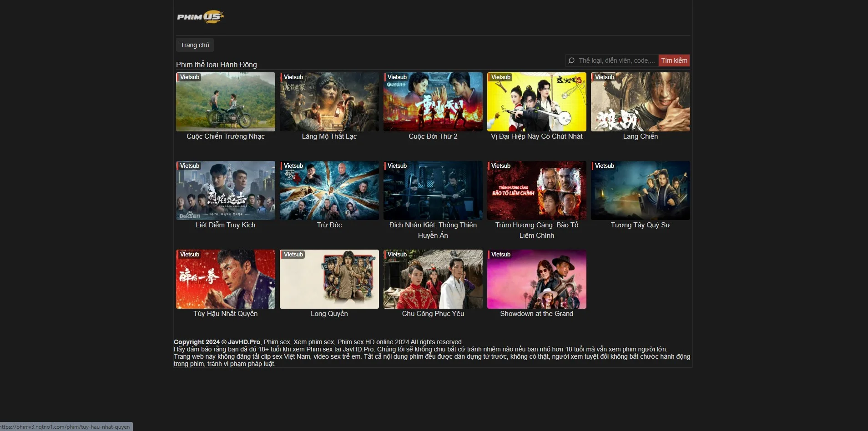
Task: Click the Vietsub badge on Cuộc Chiến Trường Nhạc
Action: (x=189, y=77)
